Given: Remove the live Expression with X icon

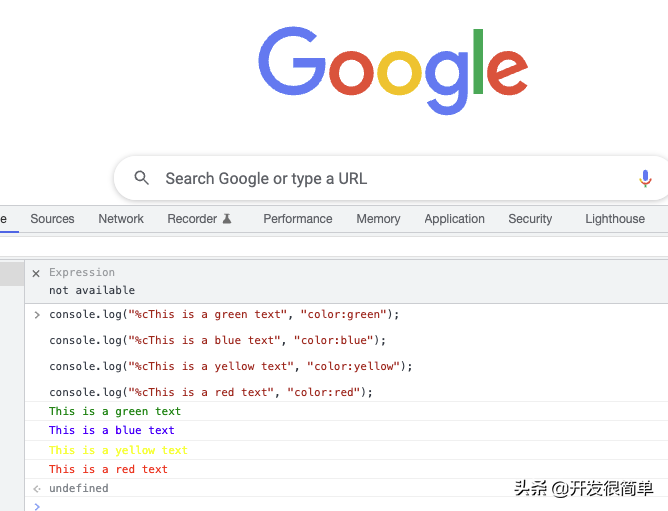Looking at the screenshot, I should (36, 274).
